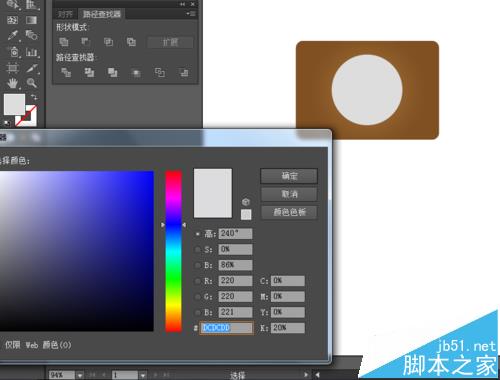Expand the status bar display arrow
The height and width of the screenshot is (380, 500).
point(306,375)
